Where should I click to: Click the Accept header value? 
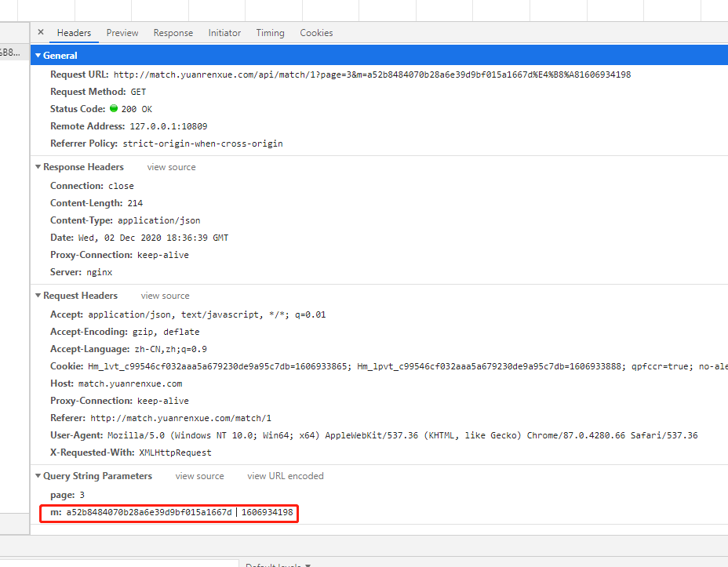(x=207, y=314)
